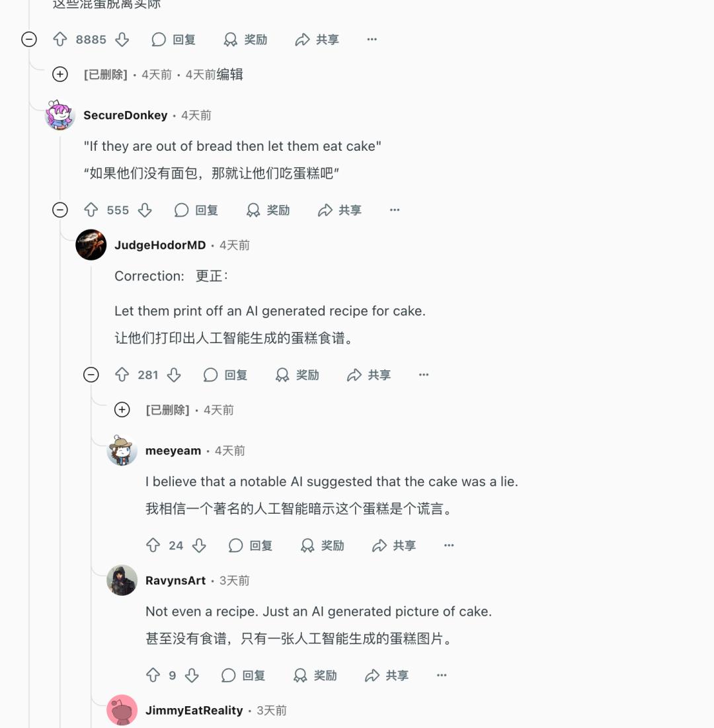Expand the deleted comment edited 4 days ago
Image resolution: width=714 pixels, height=728 pixels.
[60, 74]
